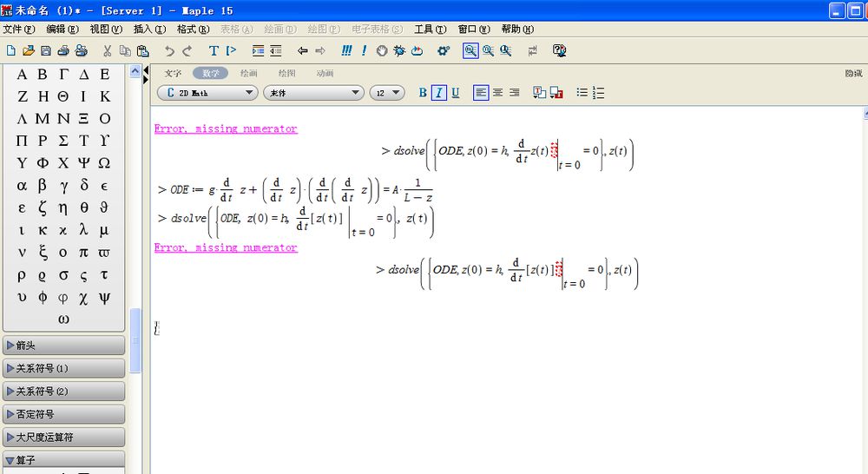Image resolution: width=868 pixels, height=474 pixels.
Task: Toggle underline formatting U
Action: 455,93
